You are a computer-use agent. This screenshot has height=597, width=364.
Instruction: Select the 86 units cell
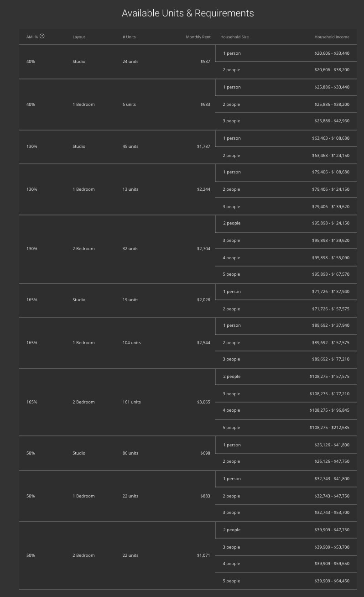[130, 453]
